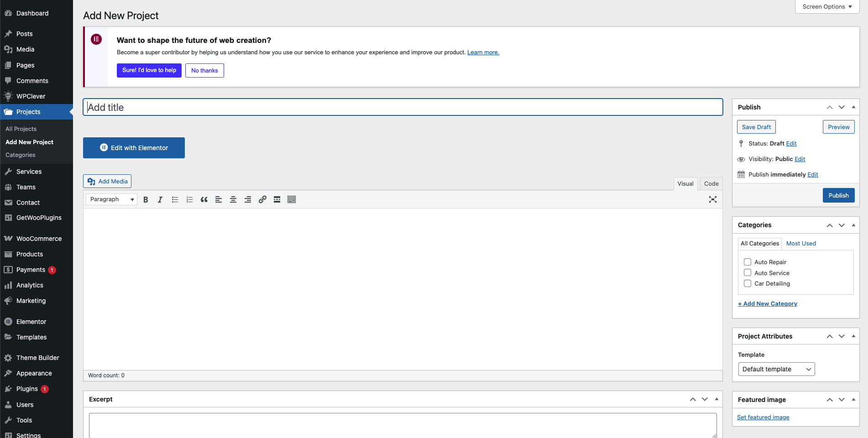Check the Auto Service category
The width and height of the screenshot is (868, 438).
[x=748, y=273]
